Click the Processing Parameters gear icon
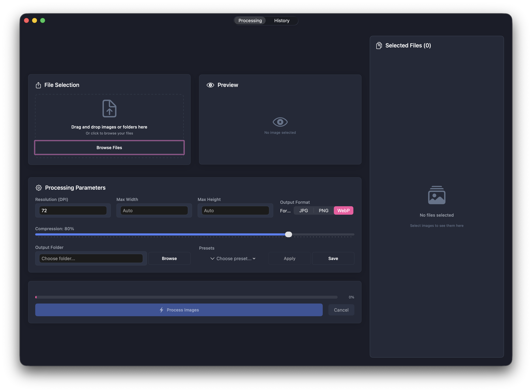This screenshot has height=392, width=532. click(39, 188)
